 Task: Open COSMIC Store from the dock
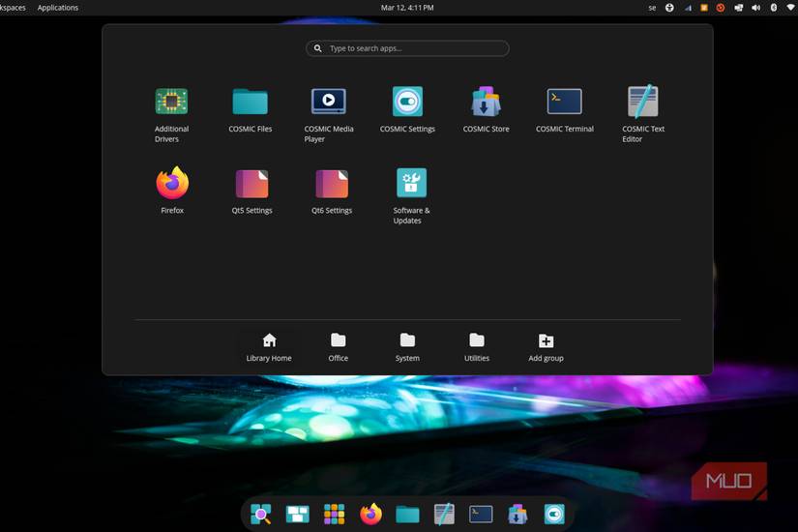point(517,515)
